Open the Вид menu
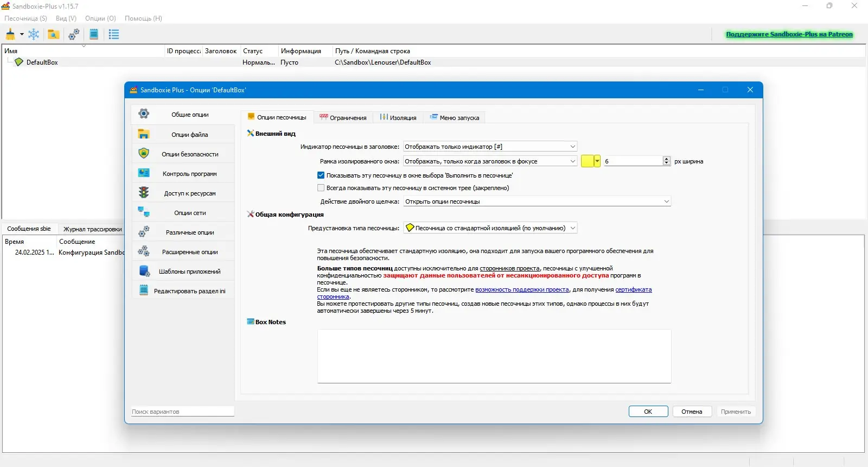 click(x=66, y=18)
